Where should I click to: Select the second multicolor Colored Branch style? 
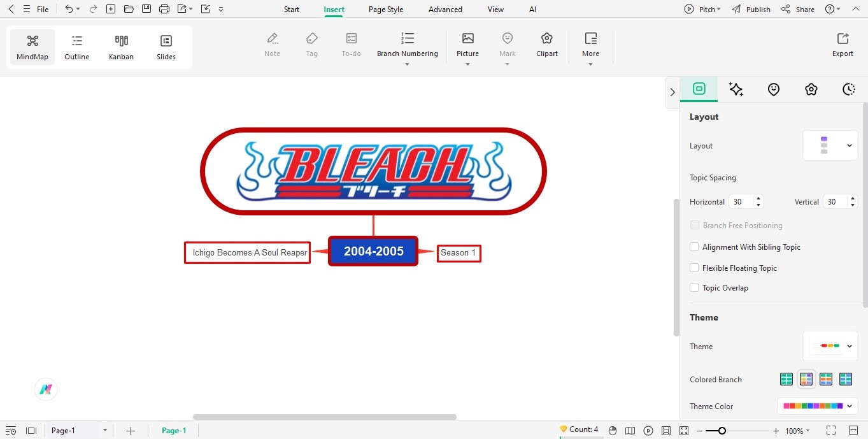pyautogui.click(x=806, y=379)
